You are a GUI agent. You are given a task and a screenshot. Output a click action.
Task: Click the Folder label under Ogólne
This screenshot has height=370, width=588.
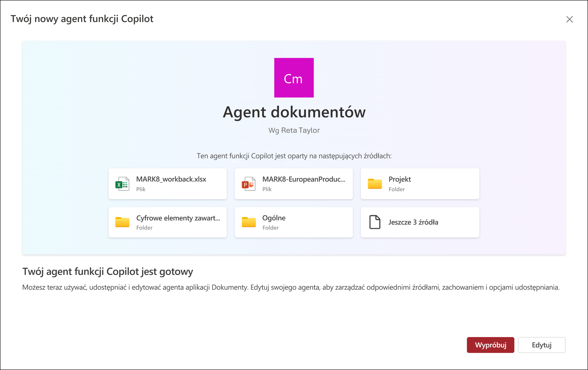(270, 228)
